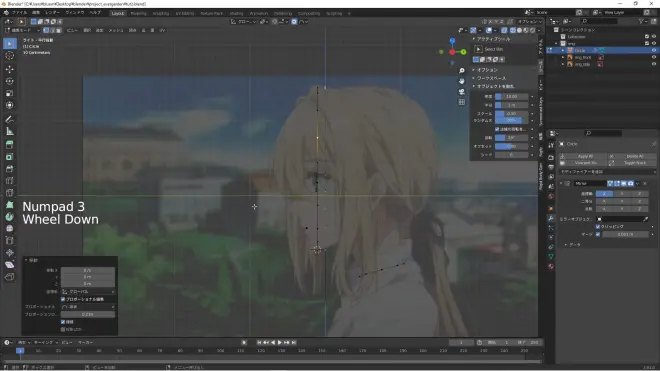The height and width of the screenshot is (371, 660).
Task: Click the viewport zoom magnifier icon
Action: (x=462, y=71)
